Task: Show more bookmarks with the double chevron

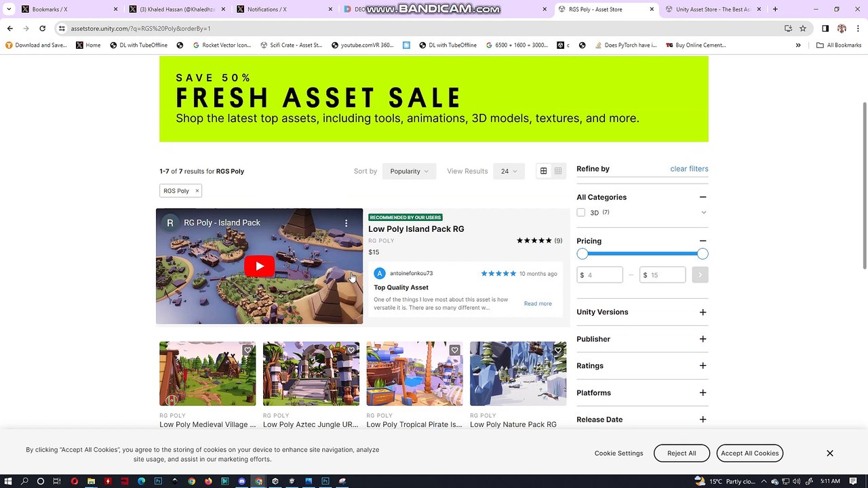Action: click(x=798, y=45)
